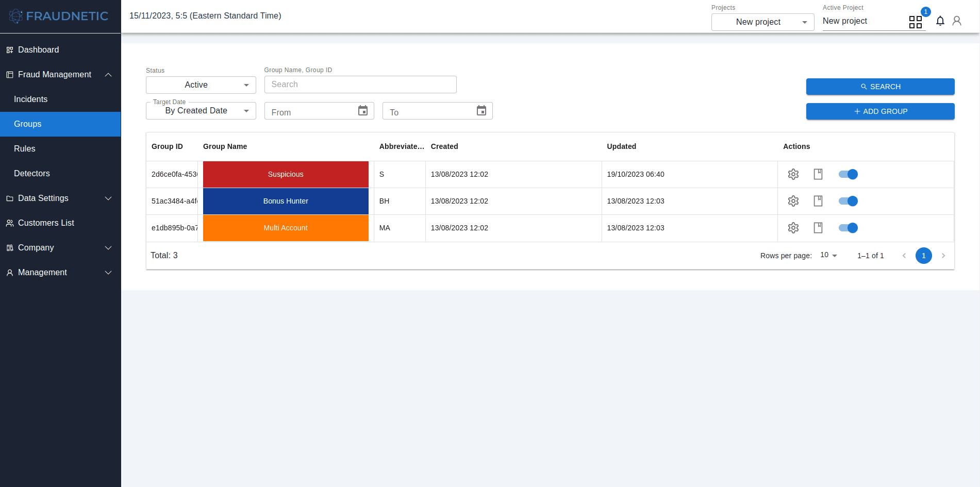The image size is (980, 487).
Task: Click the Abbreviate... column header
Action: point(402,146)
